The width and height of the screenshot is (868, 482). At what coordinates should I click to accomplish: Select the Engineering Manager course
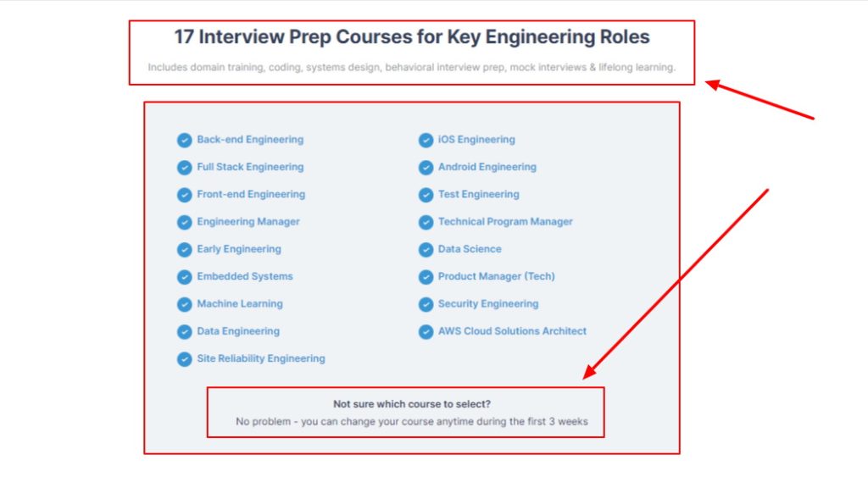(x=248, y=221)
